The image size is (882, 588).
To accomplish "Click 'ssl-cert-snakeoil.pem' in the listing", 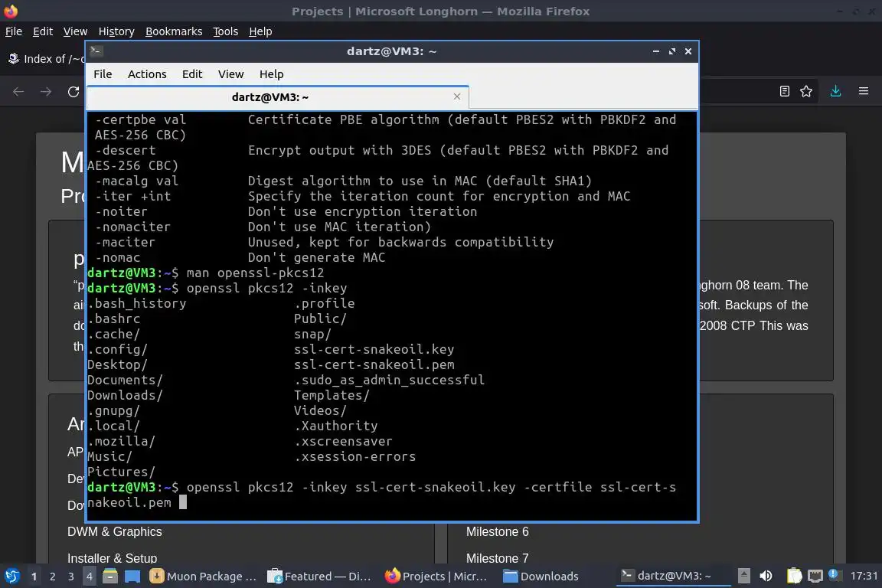I will [374, 364].
